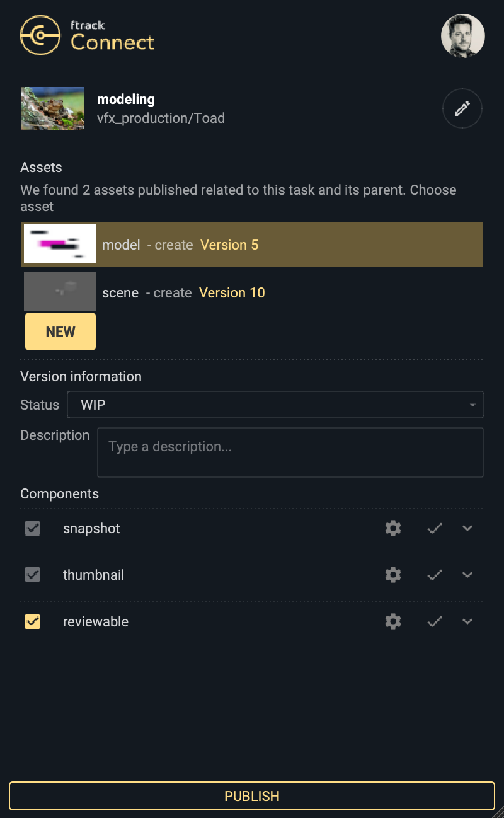The image size is (504, 818).
Task: Click the NEW asset button
Action: [60, 331]
